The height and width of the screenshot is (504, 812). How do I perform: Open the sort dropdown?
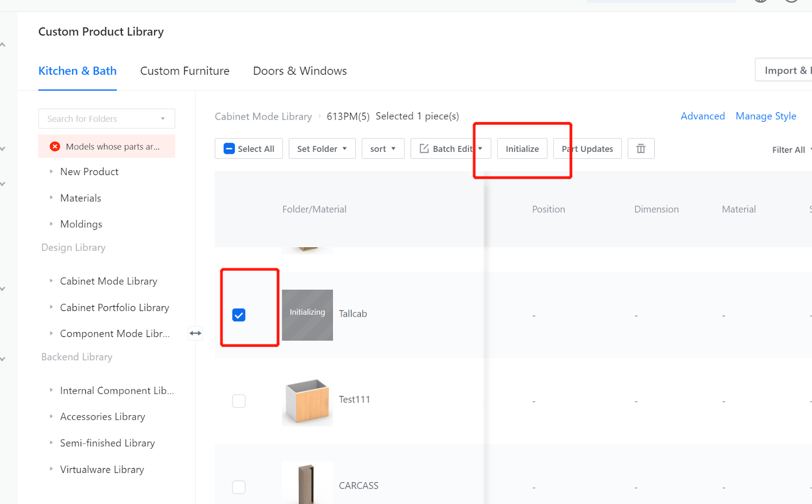(383, 149)
